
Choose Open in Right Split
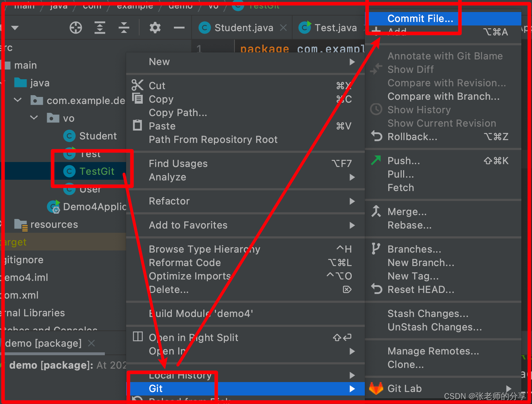pyautogui.click(x=245, y=337)
